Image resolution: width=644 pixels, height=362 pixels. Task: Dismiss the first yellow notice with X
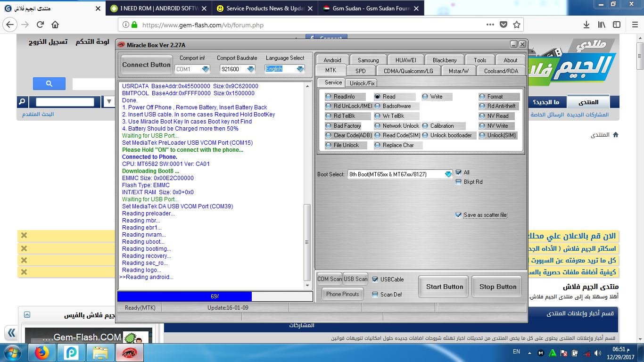click(x=24, y=236)
